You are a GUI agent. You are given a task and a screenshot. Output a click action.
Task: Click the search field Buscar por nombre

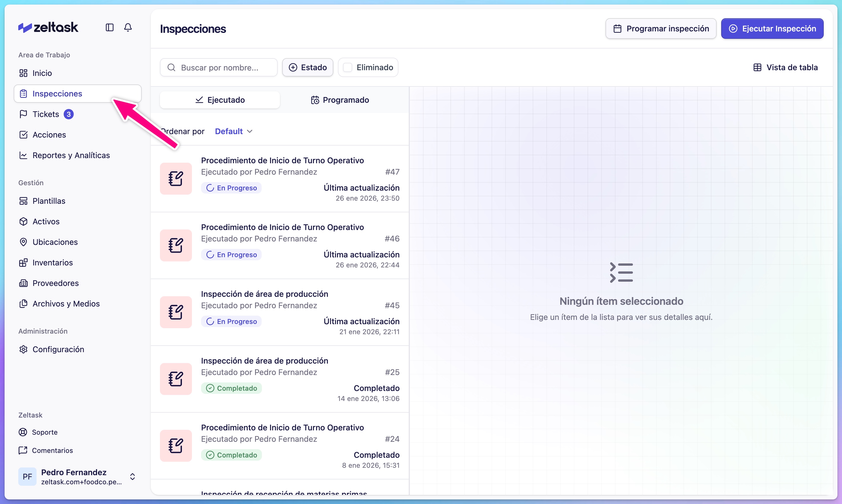pos(218,67)
